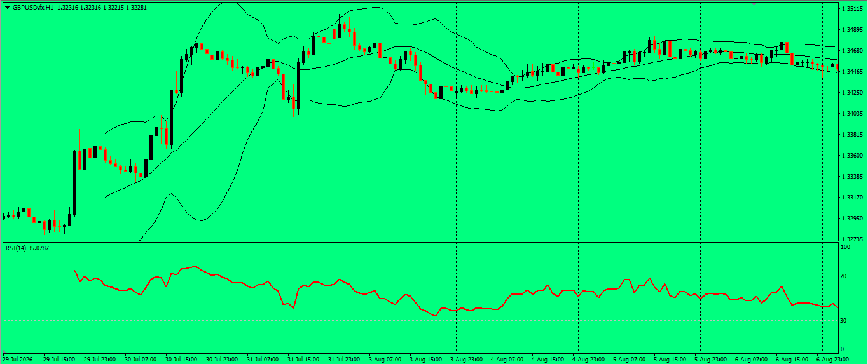Click the 3 Aug 07:00 time label
This screenshot has height=364, width=868.
pos(385,360)
